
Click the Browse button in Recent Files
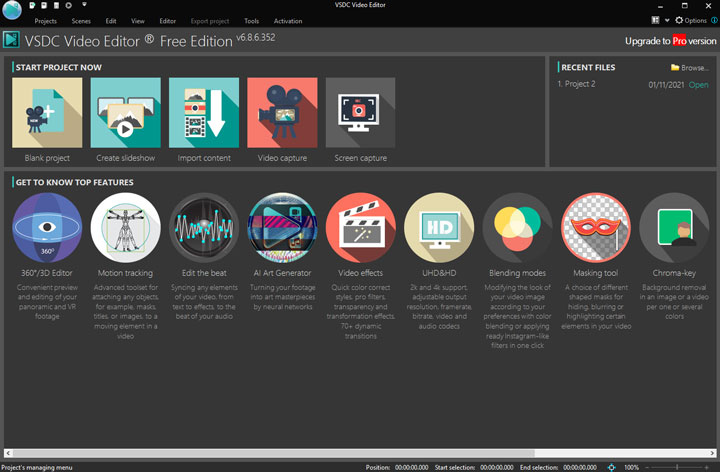[690, 67]
